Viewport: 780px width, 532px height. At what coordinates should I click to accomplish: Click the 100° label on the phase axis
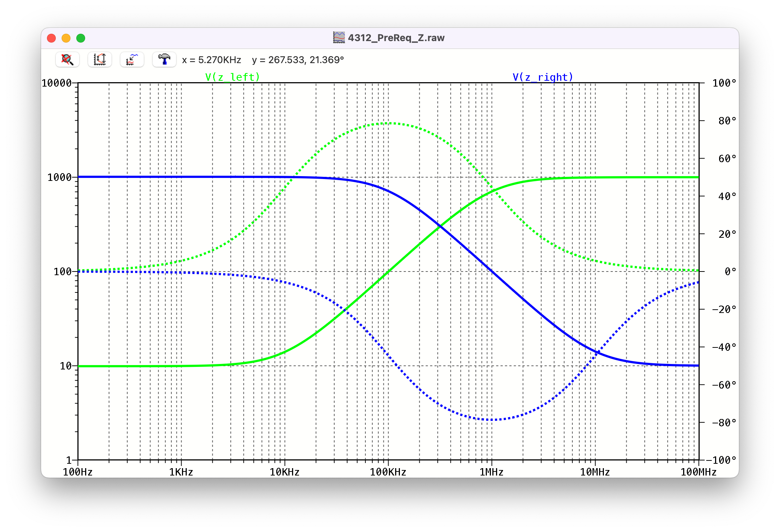(x=724, y=83)
